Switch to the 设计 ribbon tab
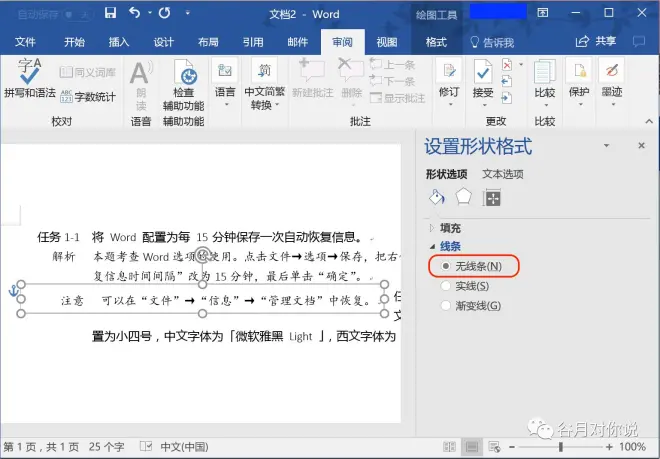The height and width of the screenshot is (459, 660). click(163, 42)
